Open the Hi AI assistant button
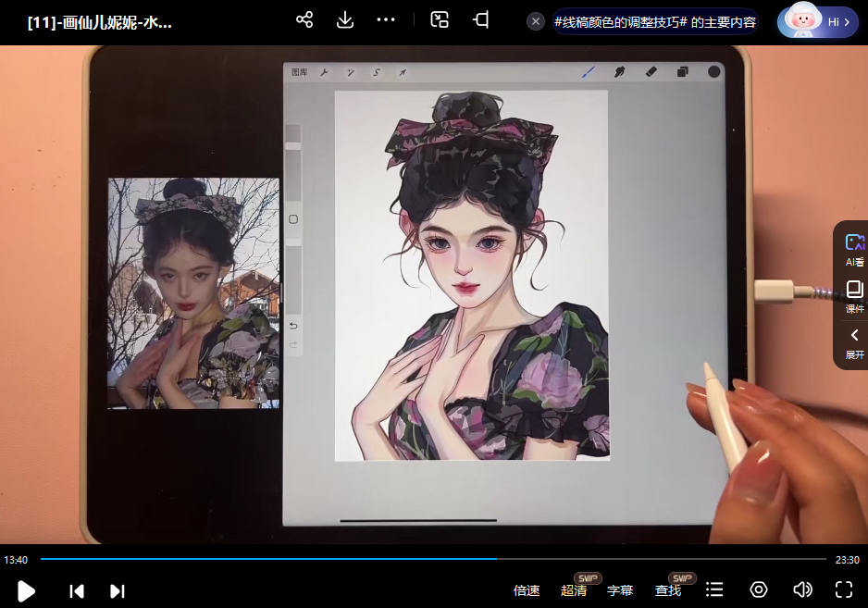 coord(819,21)
